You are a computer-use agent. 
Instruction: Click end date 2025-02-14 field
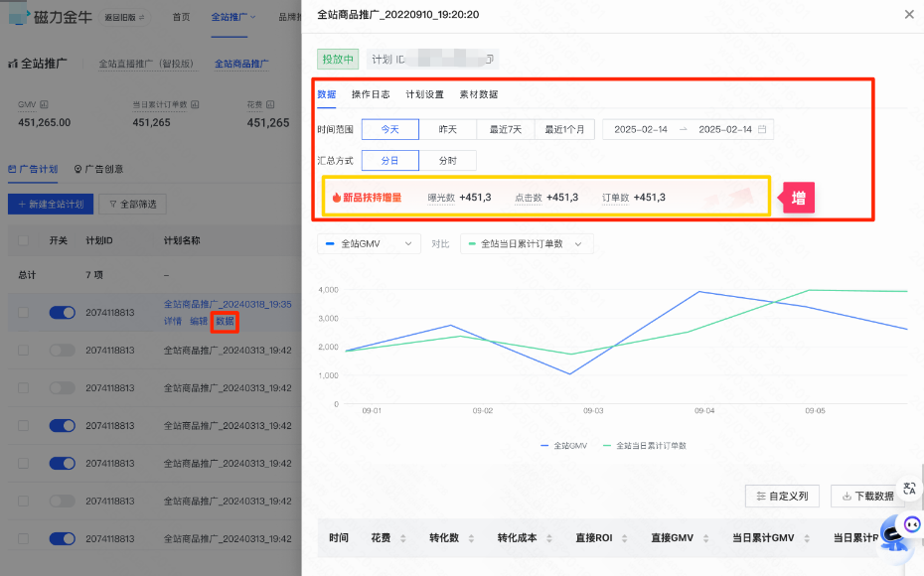(725, 129)
